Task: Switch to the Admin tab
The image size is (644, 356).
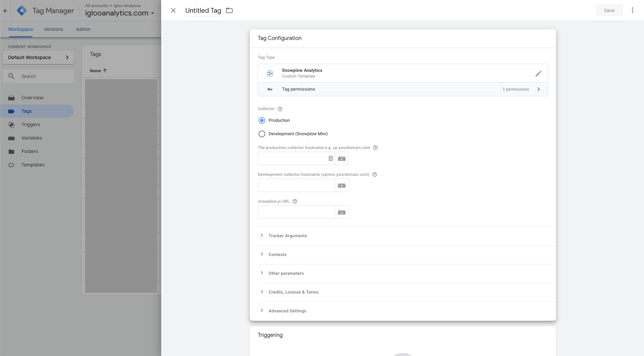Action: coord(83,29)
